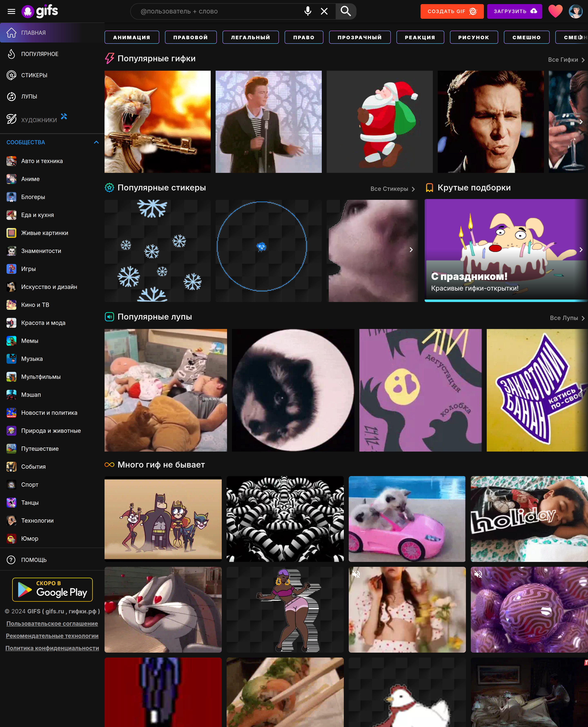
Task: Open the hamburger menu icon
Action: pyautogui.click(x=11, y=11)
